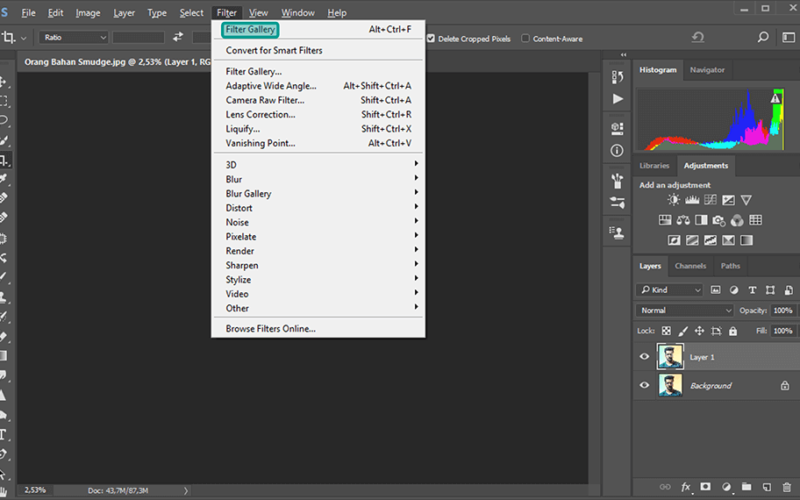The height and width of the screenshot is (500, 800).
Task: Open the layer Kind filter dropdown
Action: (x=669, y=290)
